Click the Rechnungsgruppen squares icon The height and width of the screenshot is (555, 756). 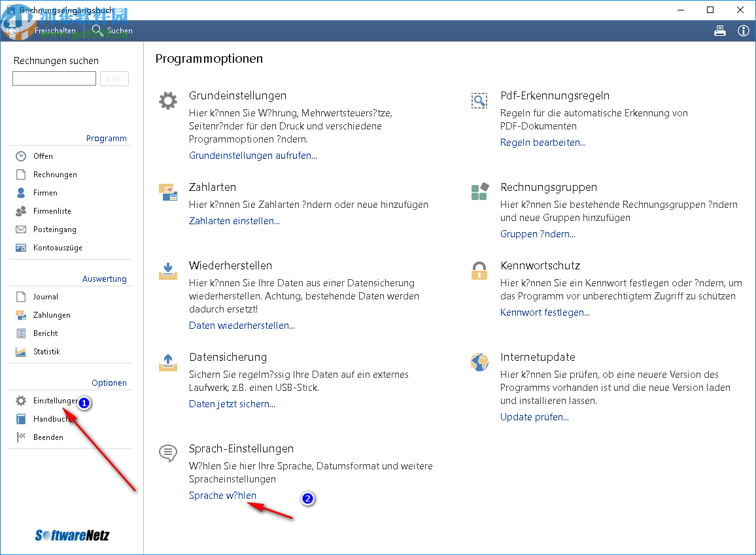[479, 192]
